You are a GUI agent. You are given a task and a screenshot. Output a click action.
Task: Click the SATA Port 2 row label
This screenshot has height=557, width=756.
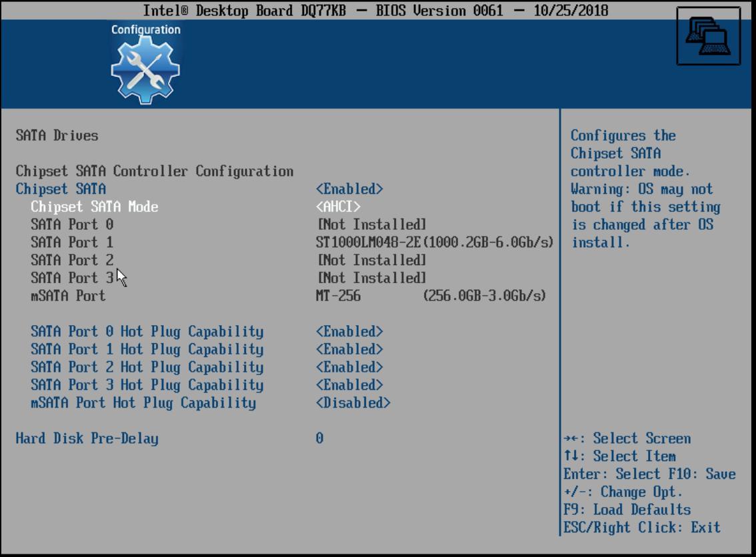click(x=72, y=261)
